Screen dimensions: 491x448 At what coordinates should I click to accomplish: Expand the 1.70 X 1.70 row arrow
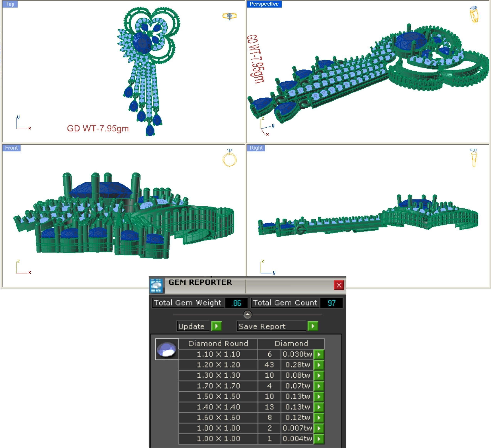click(319, 386)
